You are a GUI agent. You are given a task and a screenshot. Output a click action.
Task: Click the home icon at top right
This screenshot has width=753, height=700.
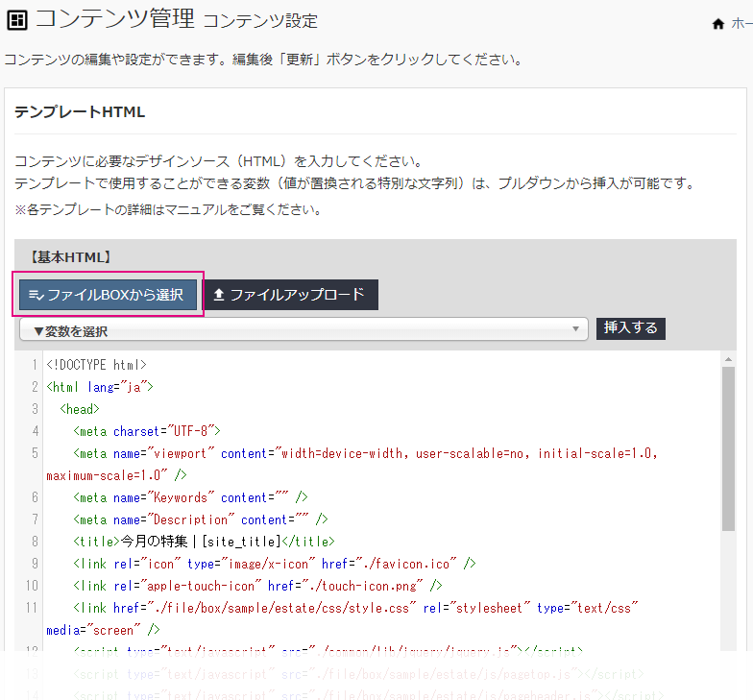click(x=718, y=23)
